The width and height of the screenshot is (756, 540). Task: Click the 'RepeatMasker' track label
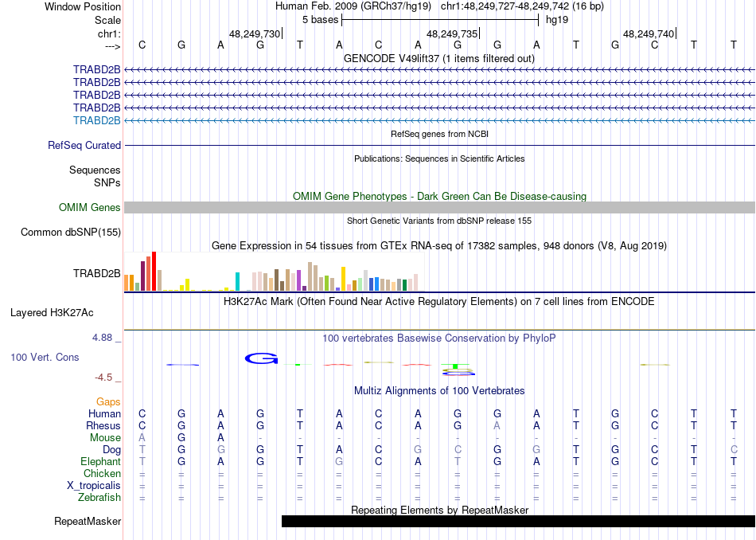[88, 521]
